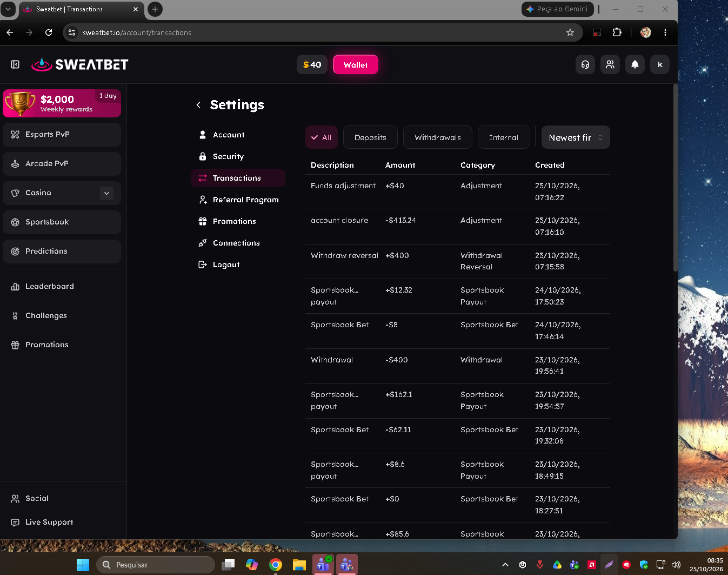
Task: Open Referral Program settings tab
Action: (x=238, y=200)
